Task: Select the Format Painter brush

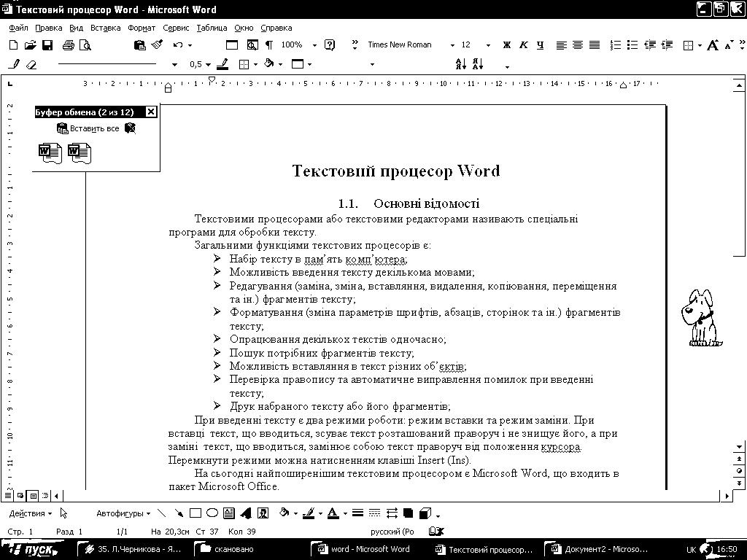Action: pyautogui.click(x=157, y=44)
